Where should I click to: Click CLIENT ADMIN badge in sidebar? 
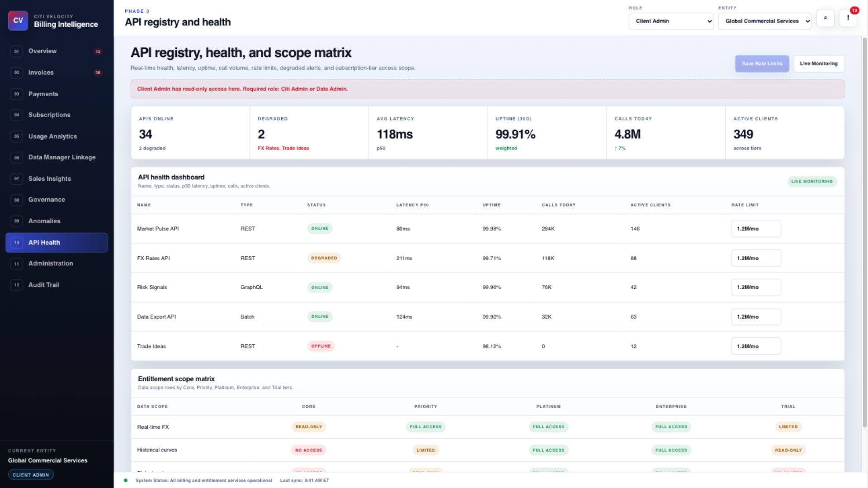coord(31,475)
